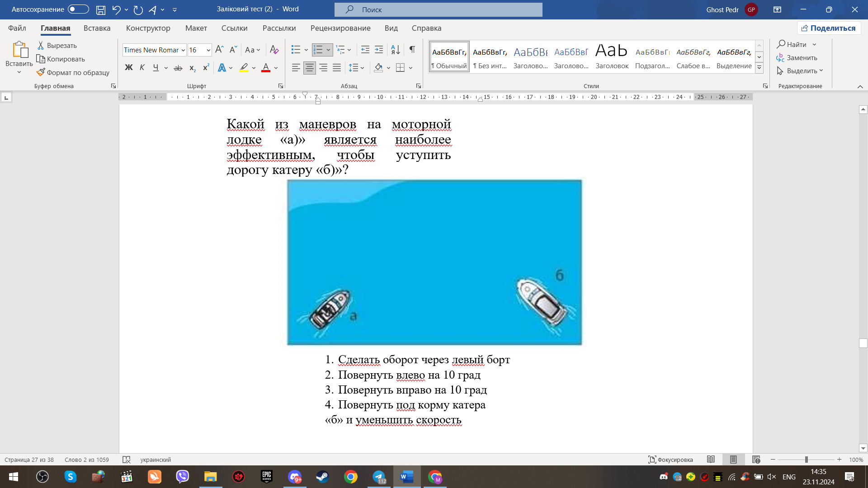This screenshot has width=868, height=488.
Task: Copy selection with Копировать
Action: [61, 59]
